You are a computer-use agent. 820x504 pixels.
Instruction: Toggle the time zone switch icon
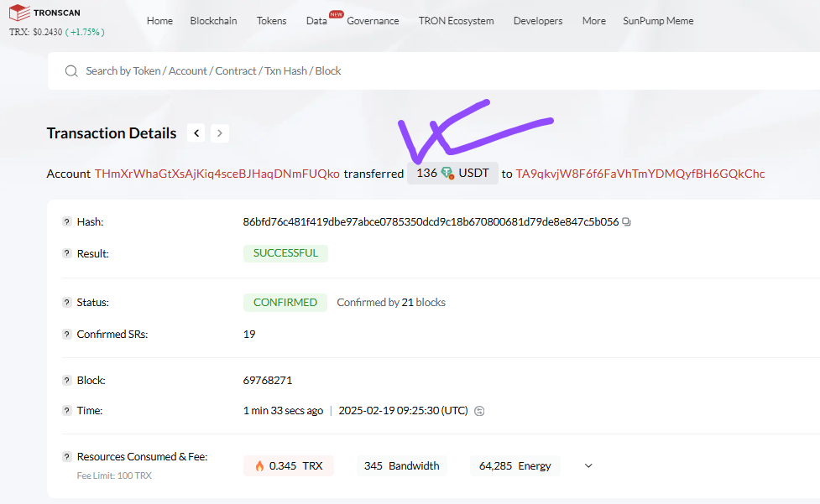pyautogui.click(x=479, y=411)
